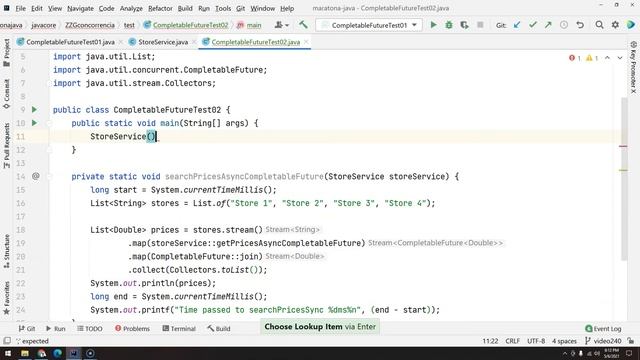Click the colorful plugin icon in the toolbar corner
The image size is (640, 360).
pos(631,25)
